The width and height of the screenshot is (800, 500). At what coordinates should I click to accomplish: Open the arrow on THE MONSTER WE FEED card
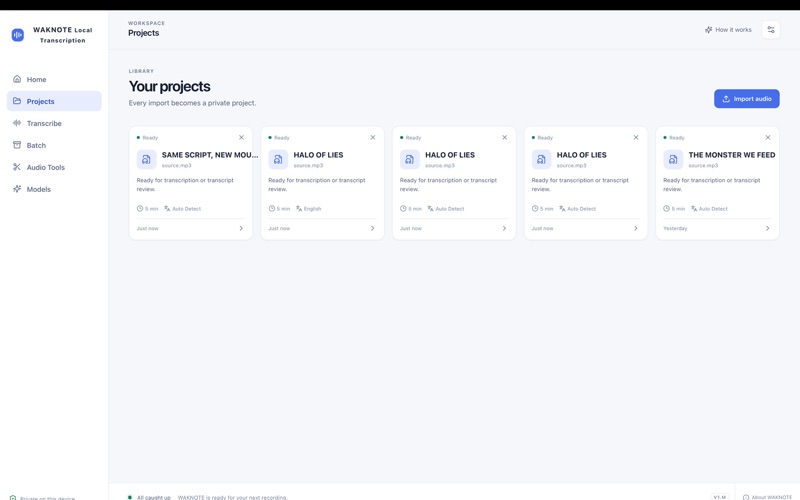(x=767, y=228)
